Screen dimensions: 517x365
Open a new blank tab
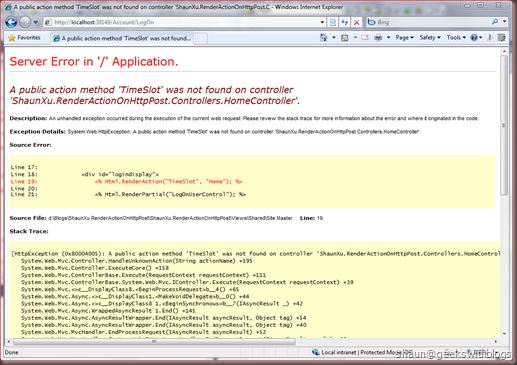coord(200,39)
